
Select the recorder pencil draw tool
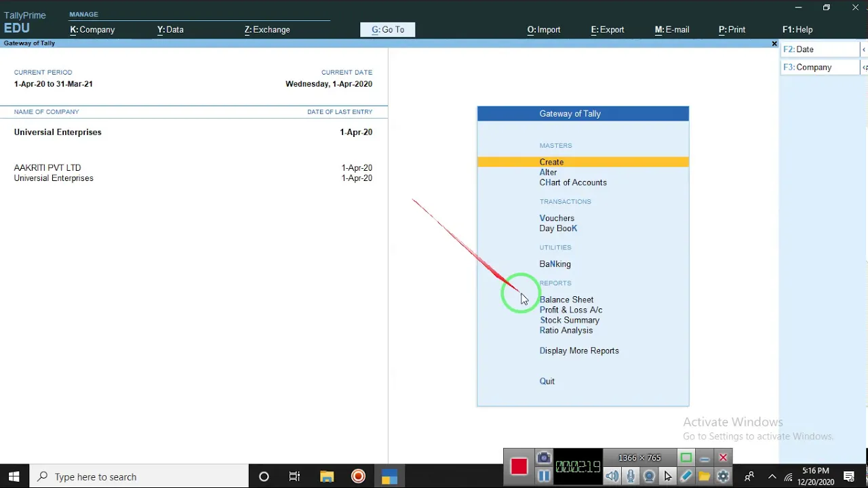686,476
